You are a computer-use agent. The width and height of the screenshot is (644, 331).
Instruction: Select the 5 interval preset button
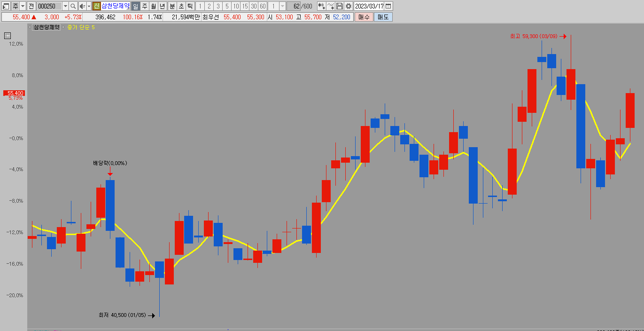227,6
